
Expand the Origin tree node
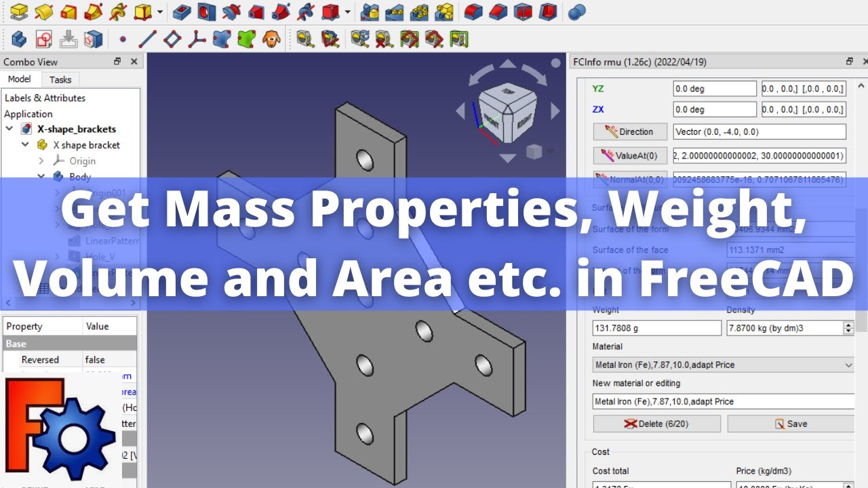[x=41, y=161]
